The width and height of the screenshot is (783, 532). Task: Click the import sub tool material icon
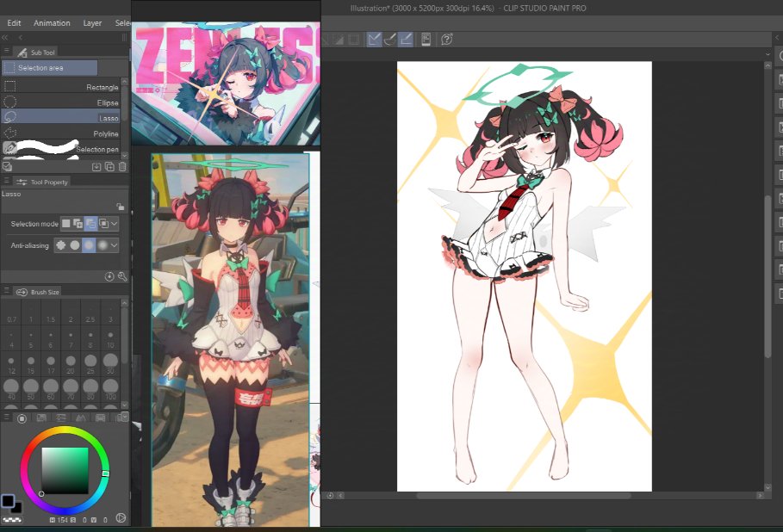click(x=96, y=167)
